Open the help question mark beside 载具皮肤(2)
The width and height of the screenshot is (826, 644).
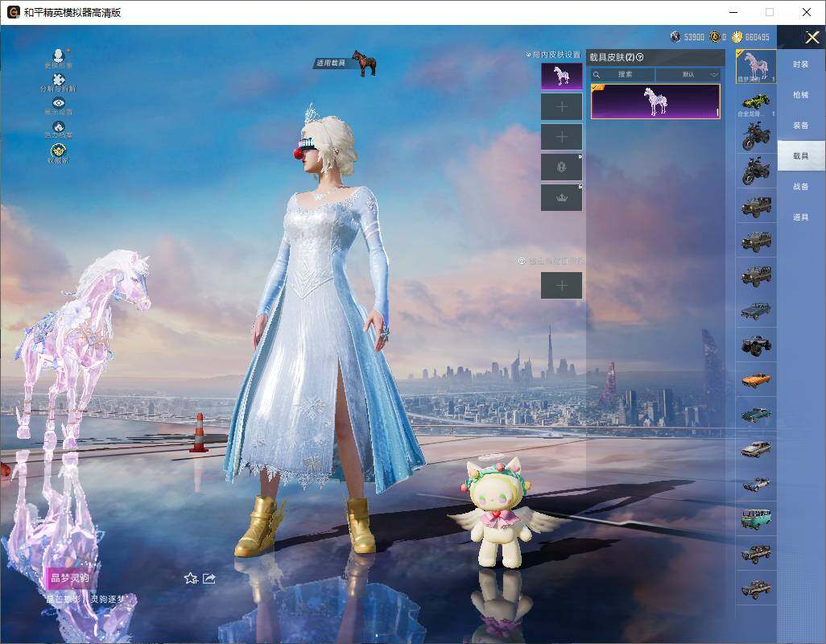(640, 57)
